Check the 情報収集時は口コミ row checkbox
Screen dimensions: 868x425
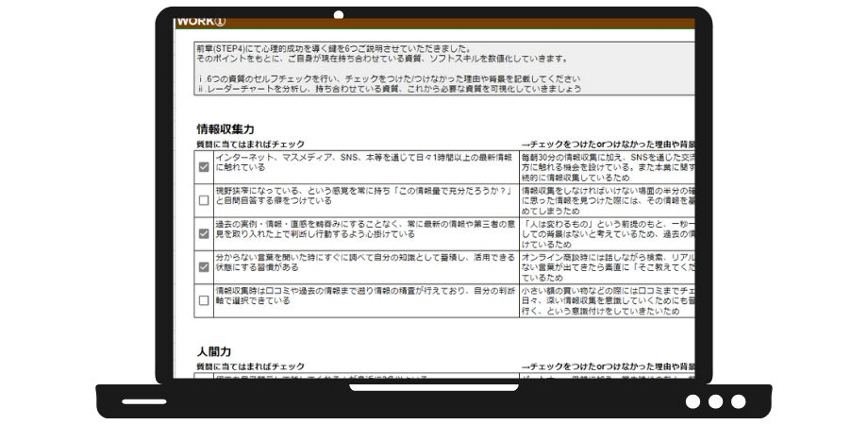pos(204,300)
